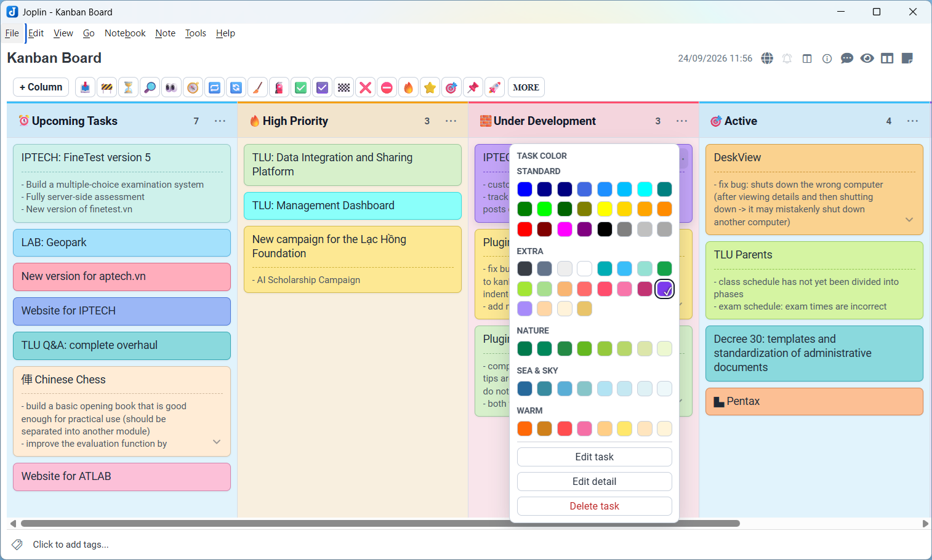Click the horizontal scrollbar thumb
932x560 pixels.
380,524
